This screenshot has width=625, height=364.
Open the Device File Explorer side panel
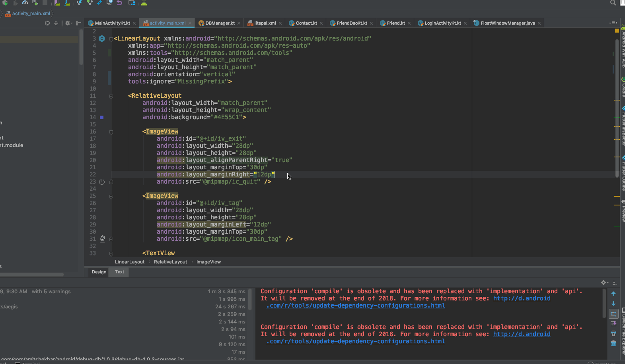[x=623, y=331]
